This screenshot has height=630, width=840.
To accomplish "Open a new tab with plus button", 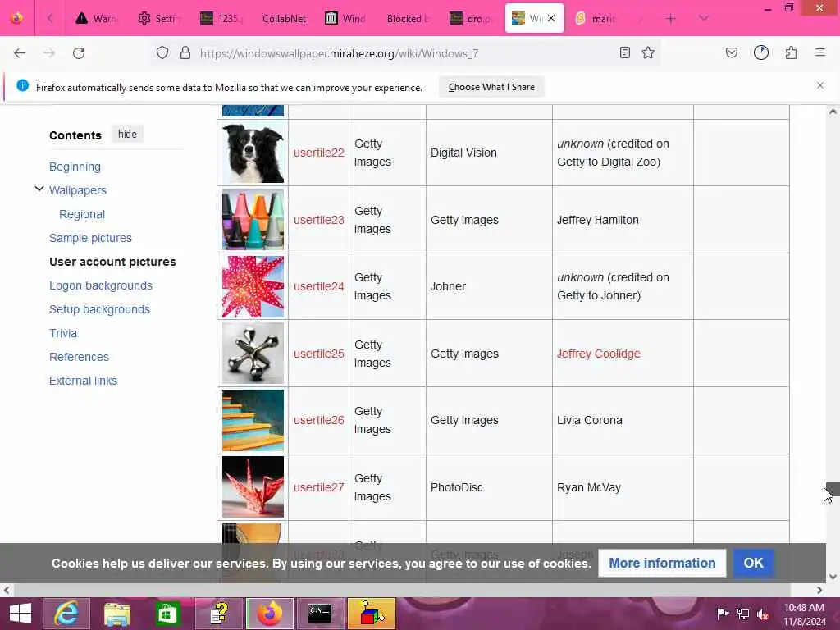I will 671,19.
